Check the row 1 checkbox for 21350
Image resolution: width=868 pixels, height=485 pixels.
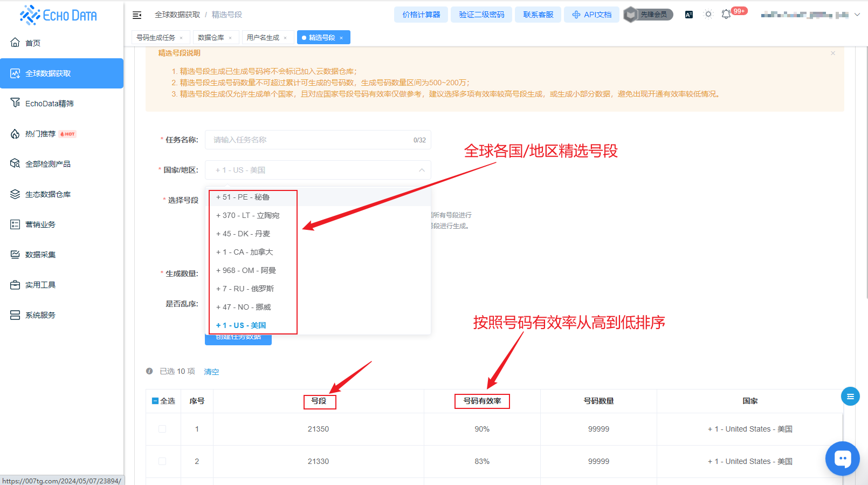[x=162, y=429]
